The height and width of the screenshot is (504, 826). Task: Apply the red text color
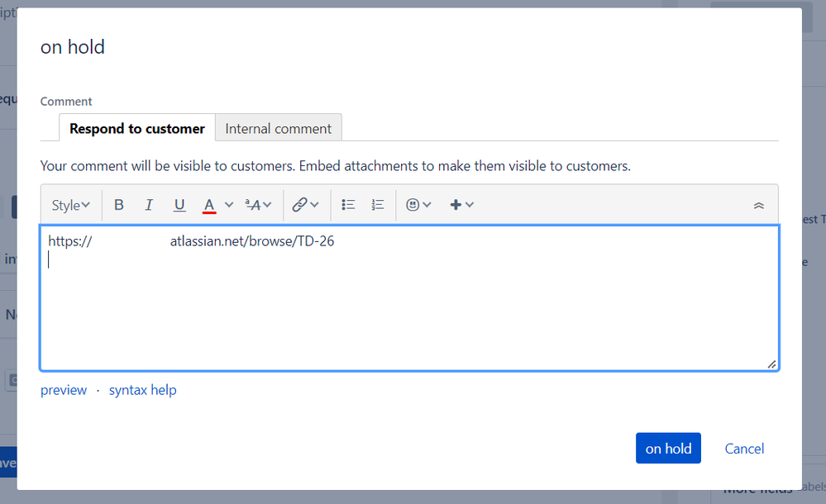coord(209,205)
